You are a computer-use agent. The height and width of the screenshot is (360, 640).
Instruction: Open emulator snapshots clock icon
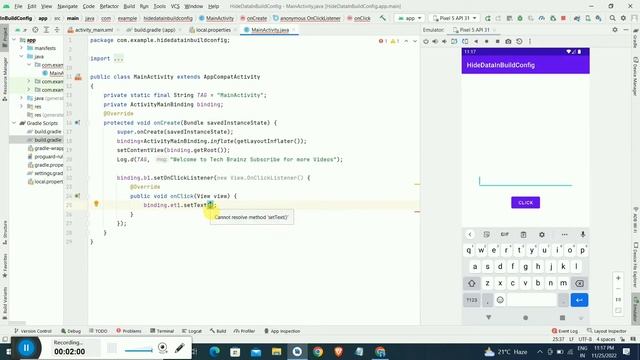519,41
